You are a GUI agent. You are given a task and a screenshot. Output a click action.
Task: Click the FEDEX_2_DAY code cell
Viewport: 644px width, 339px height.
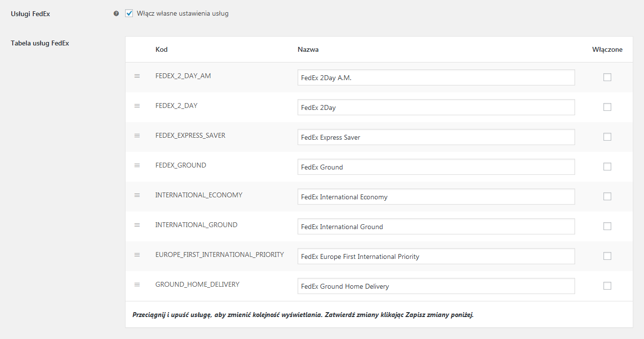pos(176,106)
